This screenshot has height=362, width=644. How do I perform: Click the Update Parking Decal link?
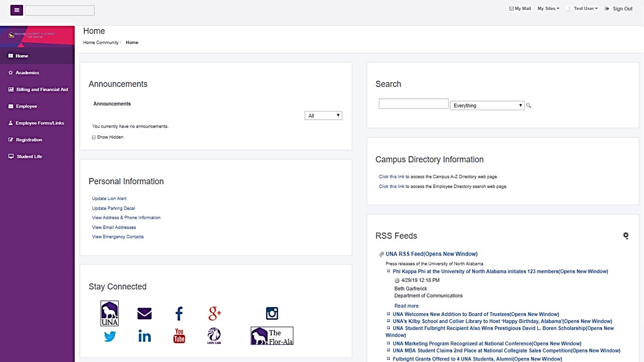click(113, 208)
